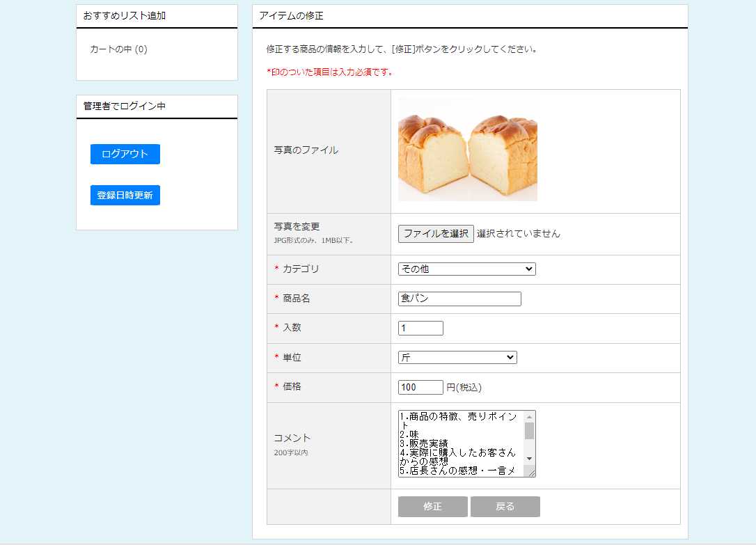This screenshot has height=545, width=756.
Task: Click inside the 商品名 field showing 食パン
Action: [459, 298]
